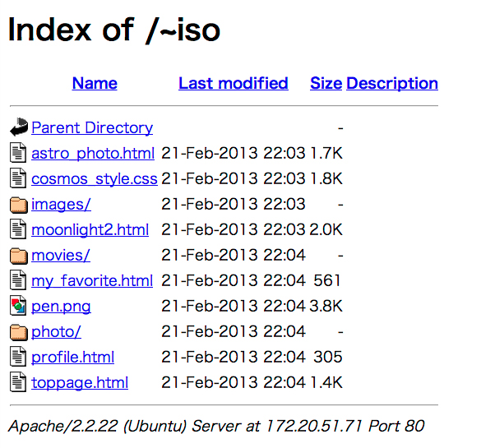Open the Parent Directory link
Image resolution: width=481 pixels, height=448 pixels.
tap(92, 127)
